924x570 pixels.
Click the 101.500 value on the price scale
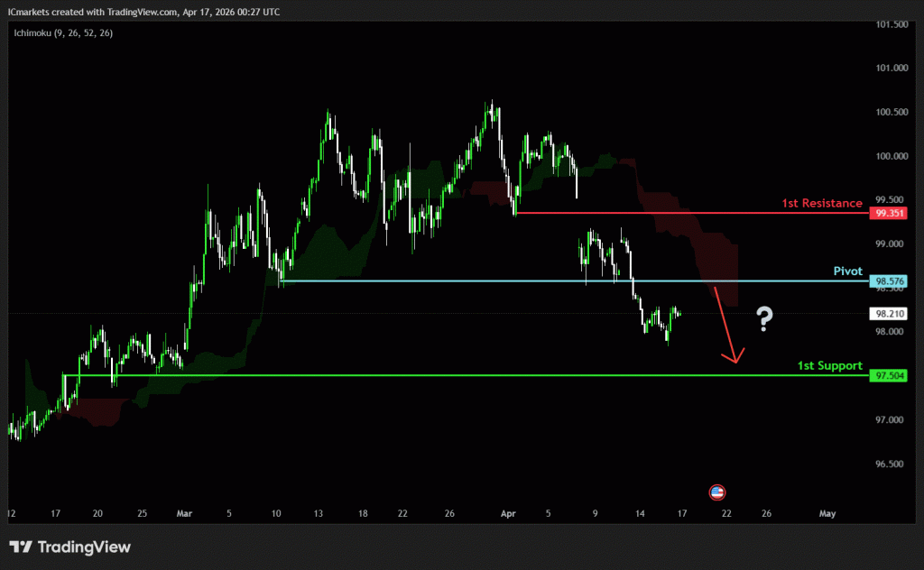tap(894, 23)
